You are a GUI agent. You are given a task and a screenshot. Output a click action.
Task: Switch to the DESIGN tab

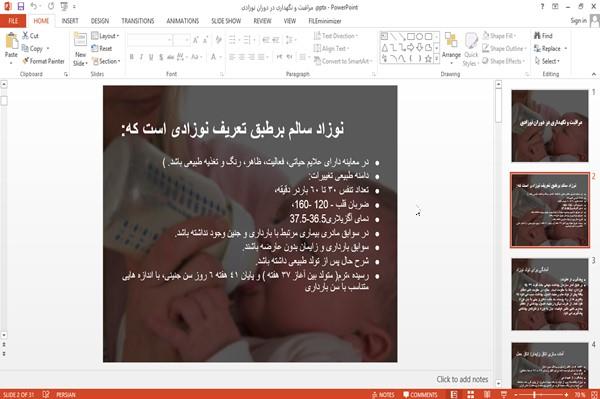pos(100,21)
